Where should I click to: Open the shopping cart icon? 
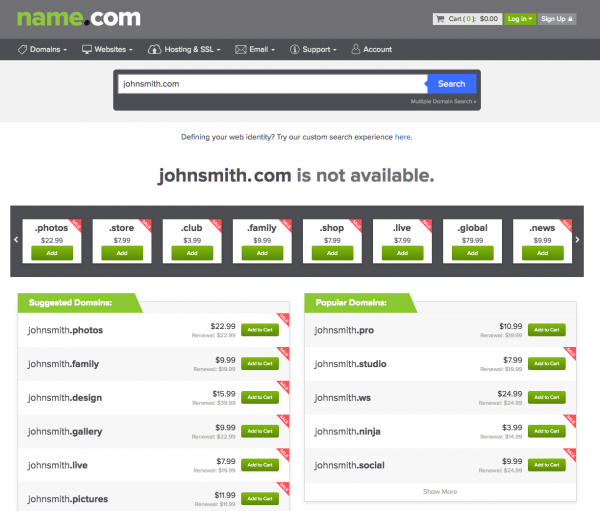(x=440, y=19)
